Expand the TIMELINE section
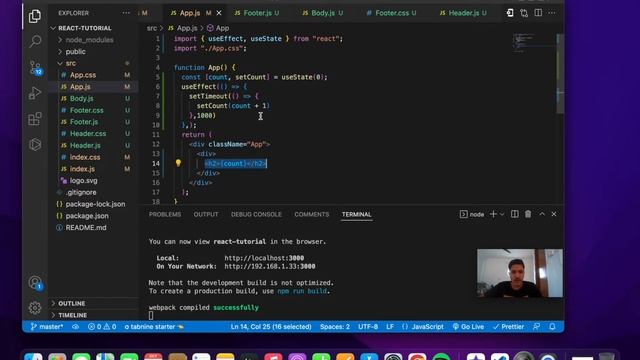Viewport: 640px width, 360px height. [72, 316]
